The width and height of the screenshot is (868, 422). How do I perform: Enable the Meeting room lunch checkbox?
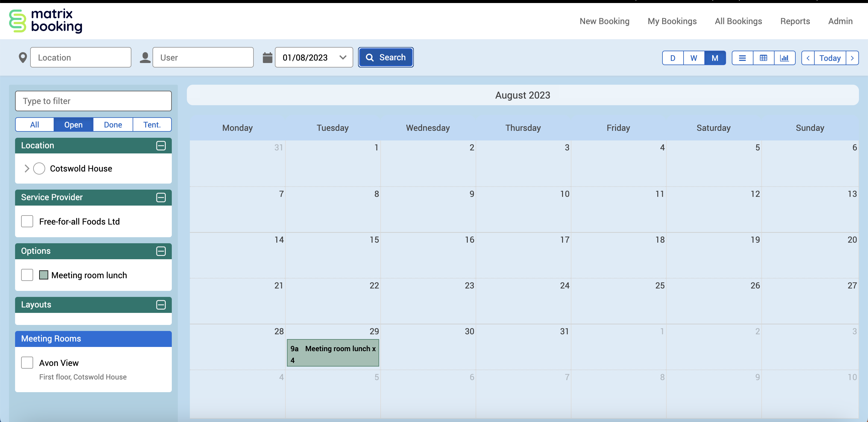click(x=27, y=275)
